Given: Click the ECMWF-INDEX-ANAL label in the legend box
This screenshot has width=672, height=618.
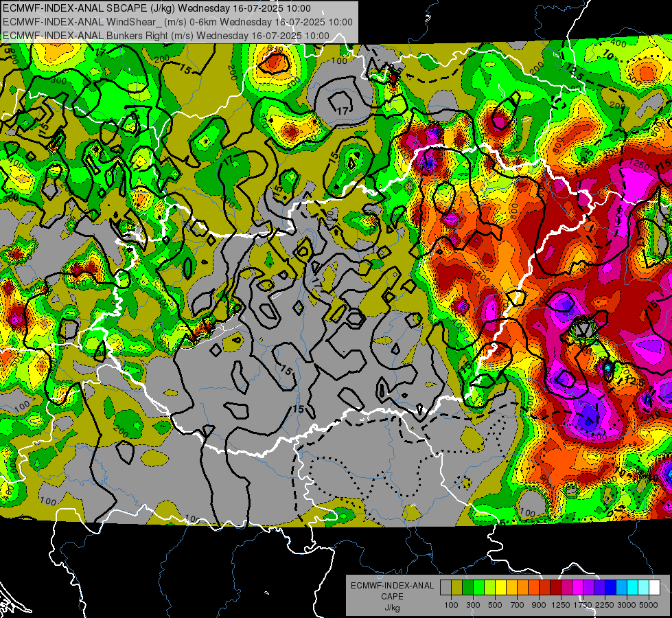Looking at the screenshot, I should click(392, 586).
